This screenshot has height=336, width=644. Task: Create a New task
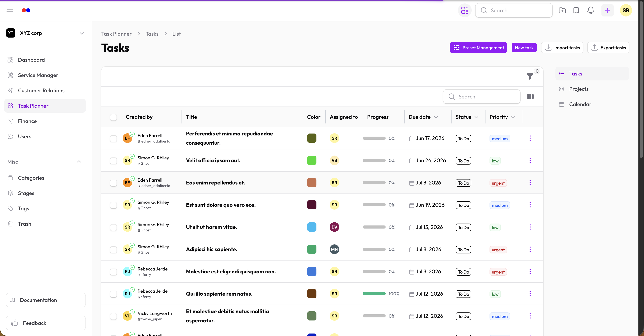524,48
